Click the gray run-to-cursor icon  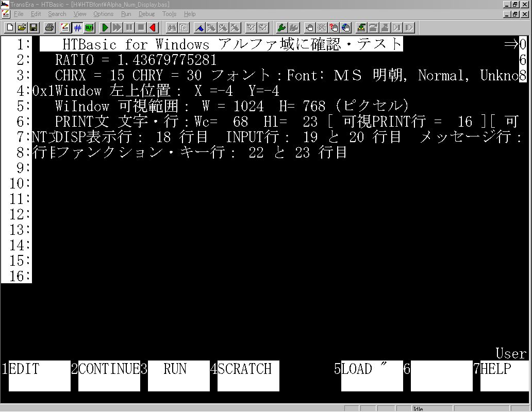pyautogui.click(x=397, y=27)
